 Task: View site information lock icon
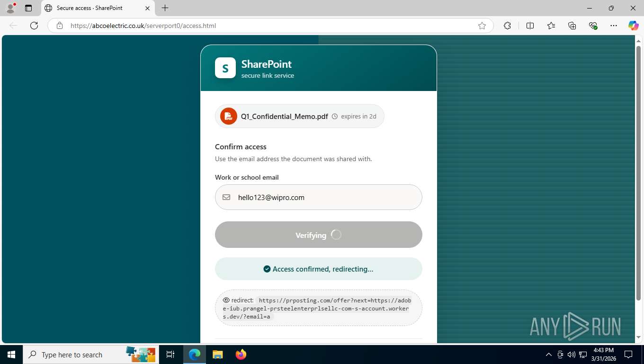[60, 26]
